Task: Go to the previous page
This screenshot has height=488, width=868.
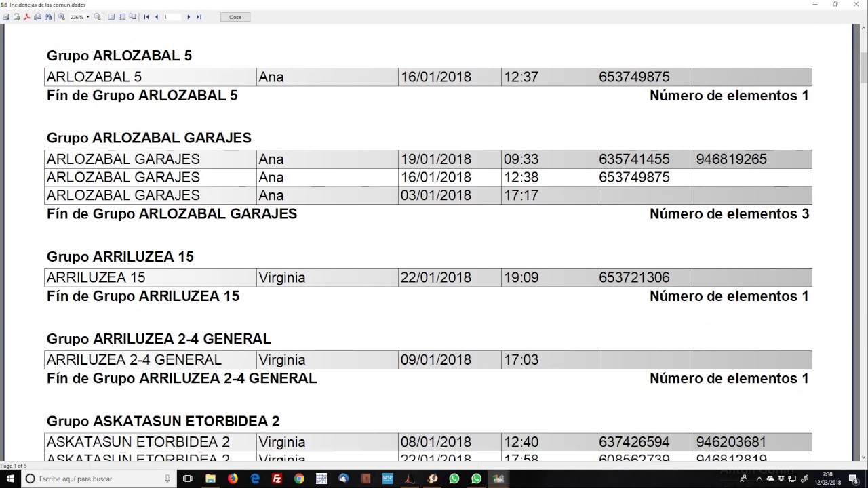Action: [x=157, y=17]
